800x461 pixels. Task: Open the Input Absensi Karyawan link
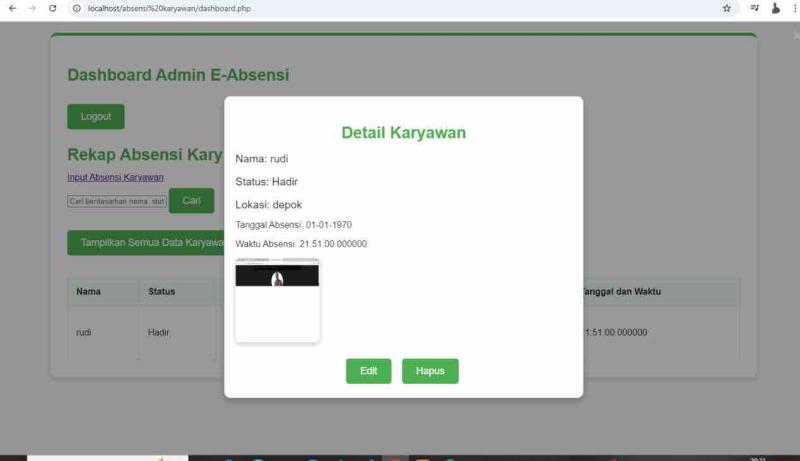(x=115, y=177)
